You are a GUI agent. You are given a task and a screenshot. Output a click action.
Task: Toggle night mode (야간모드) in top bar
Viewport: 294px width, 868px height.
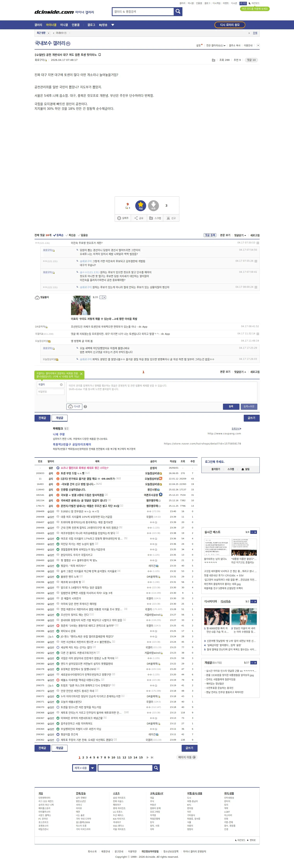coord(254,3)
